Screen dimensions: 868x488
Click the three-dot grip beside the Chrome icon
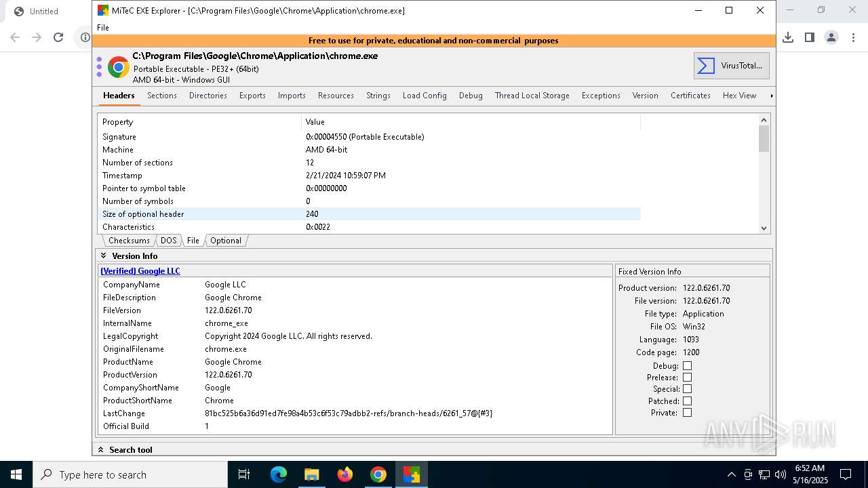[x=99, y=67]
